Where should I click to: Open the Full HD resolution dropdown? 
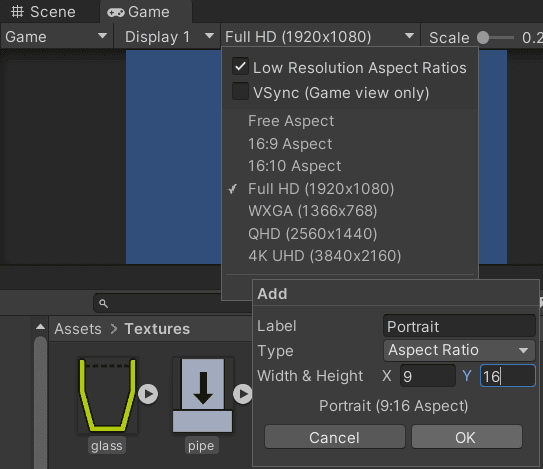pos(320,36)
